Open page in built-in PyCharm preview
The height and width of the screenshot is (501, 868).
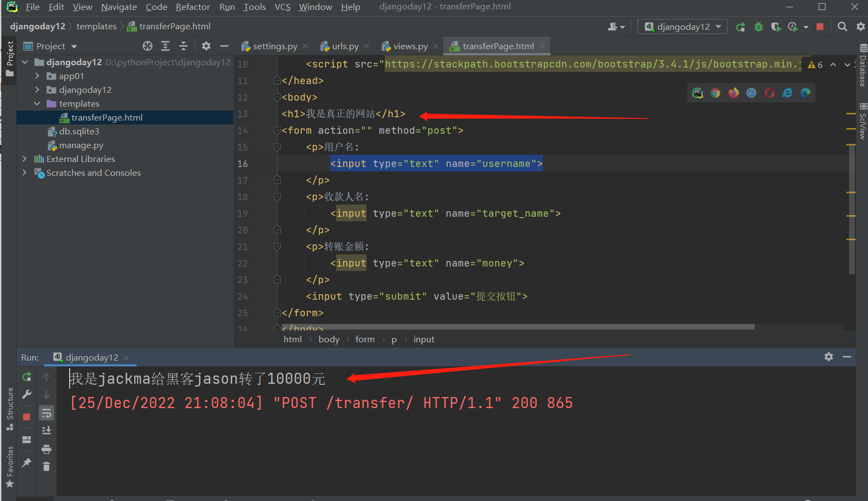pyautogui.click(x=698, y=93)
